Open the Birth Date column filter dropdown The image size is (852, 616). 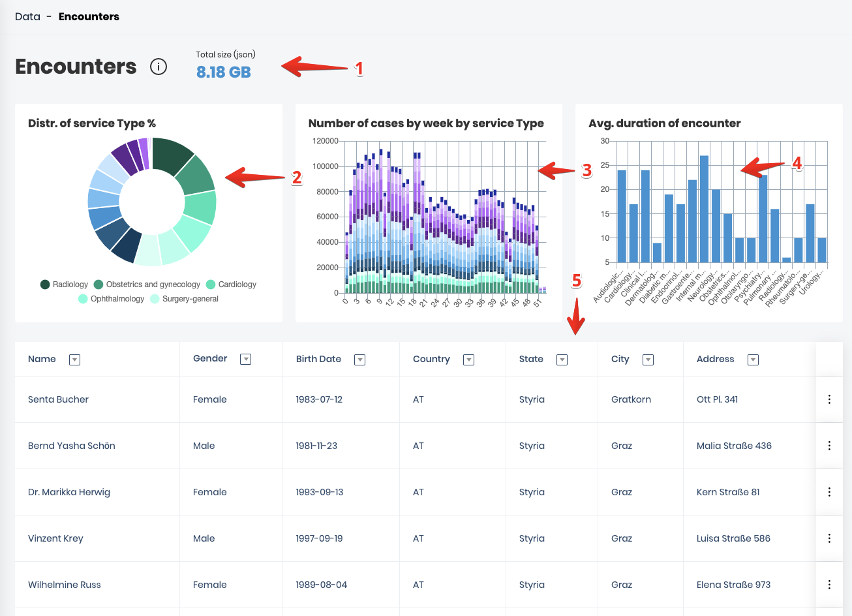pos(359,360)
